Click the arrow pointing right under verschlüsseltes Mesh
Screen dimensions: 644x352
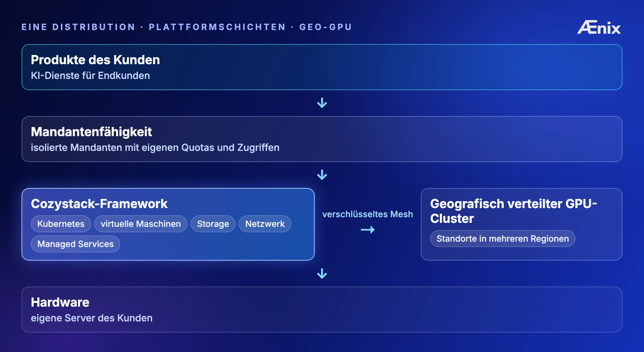(368, 230)
